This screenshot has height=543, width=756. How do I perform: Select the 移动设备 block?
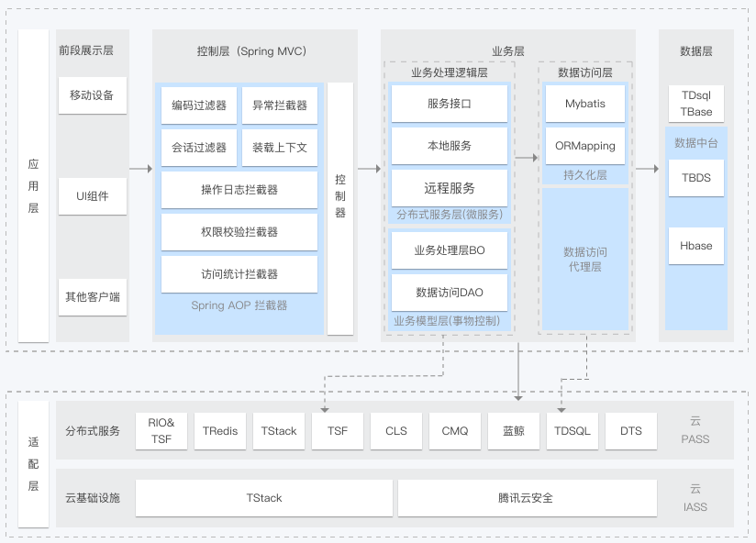coord(91,94)
